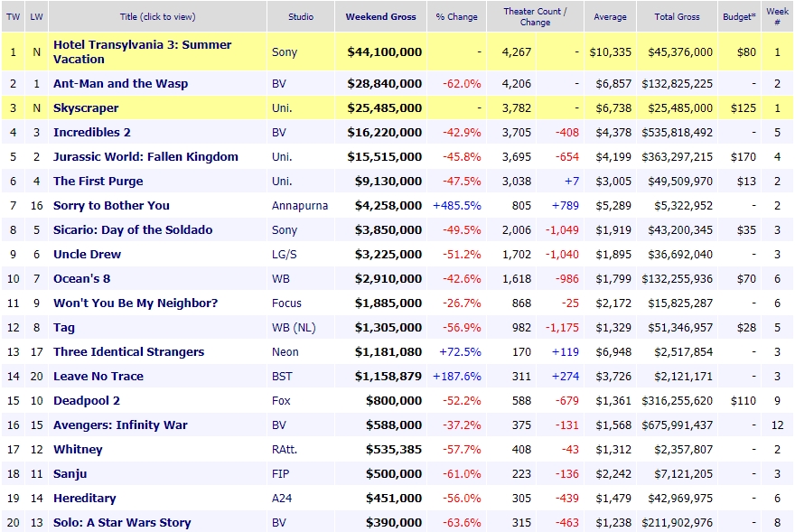Open The First Purge title

(98, 181)
